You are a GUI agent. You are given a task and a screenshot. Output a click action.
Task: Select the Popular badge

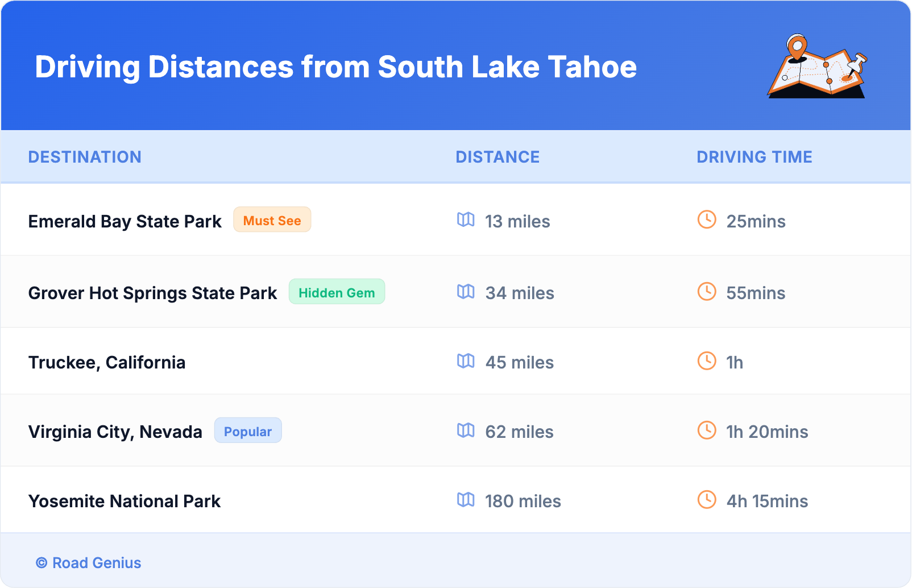[x=248, y=431]
